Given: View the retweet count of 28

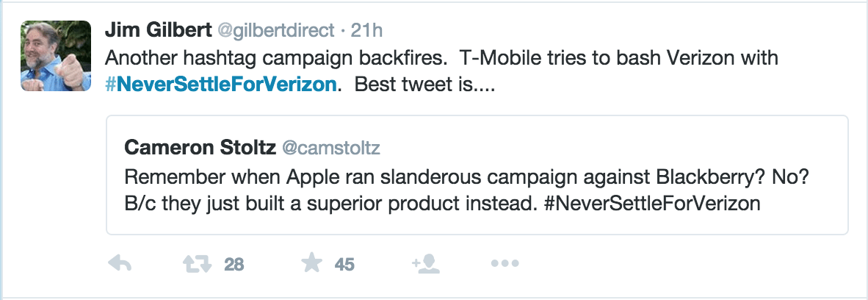Looking at the screenshot, I should pos(234,264).
